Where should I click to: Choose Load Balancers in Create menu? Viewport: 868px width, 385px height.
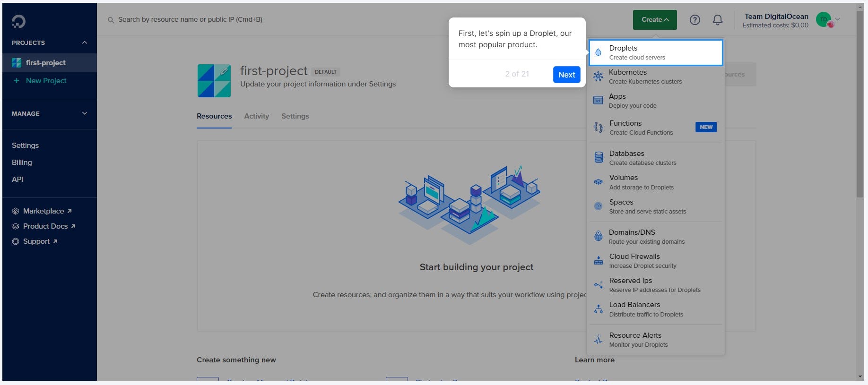click(x=656, y=309)
